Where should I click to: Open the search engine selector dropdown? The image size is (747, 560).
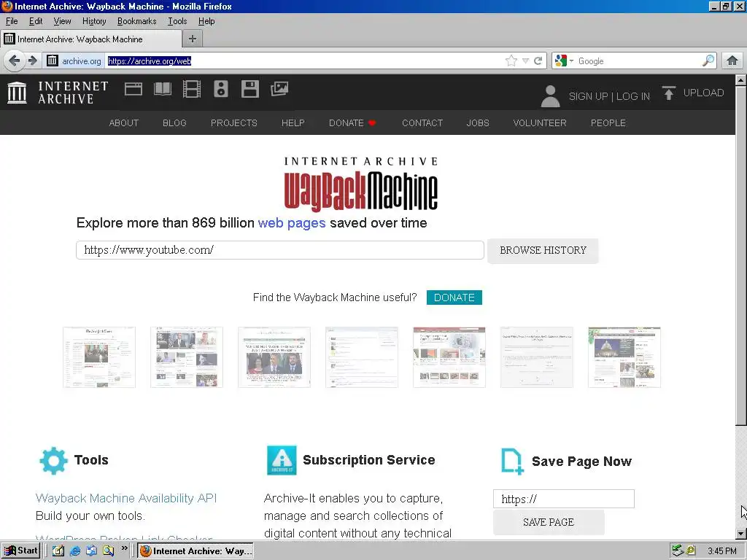click(x=571, y=61)
